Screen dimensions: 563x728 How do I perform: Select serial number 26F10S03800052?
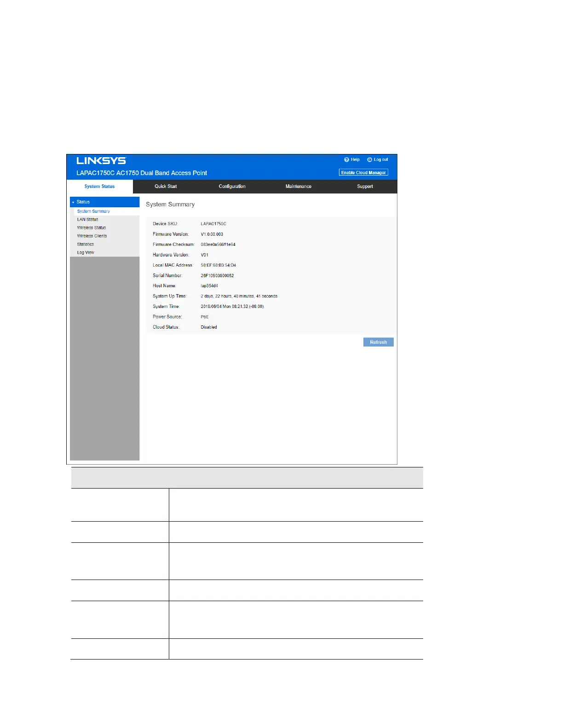[217, 276]
